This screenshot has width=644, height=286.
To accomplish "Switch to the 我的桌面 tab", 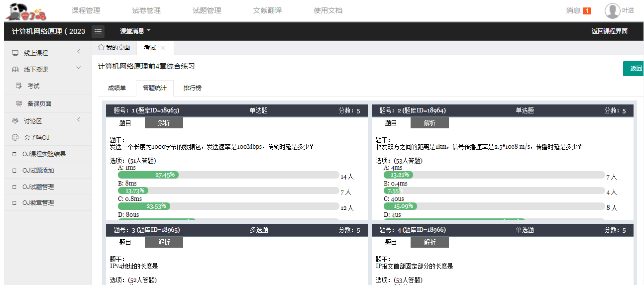I will tap(114, 48).
